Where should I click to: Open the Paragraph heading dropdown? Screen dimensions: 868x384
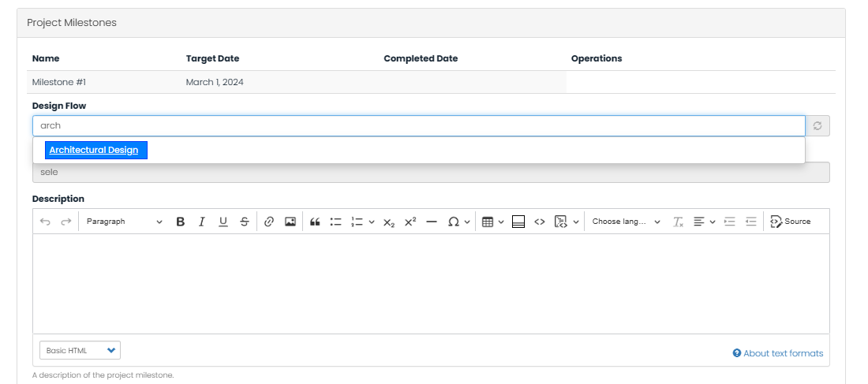[x=124, y=222]
